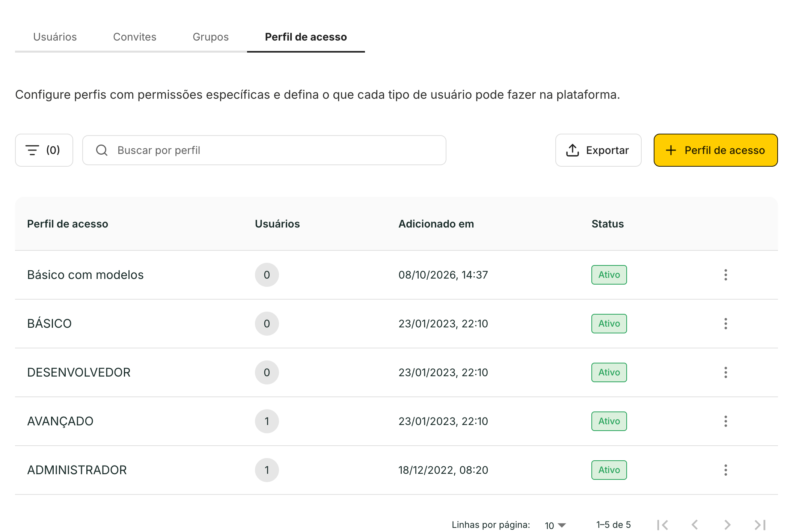Click the date 18/12/2022, 08:20

[443, 470]
